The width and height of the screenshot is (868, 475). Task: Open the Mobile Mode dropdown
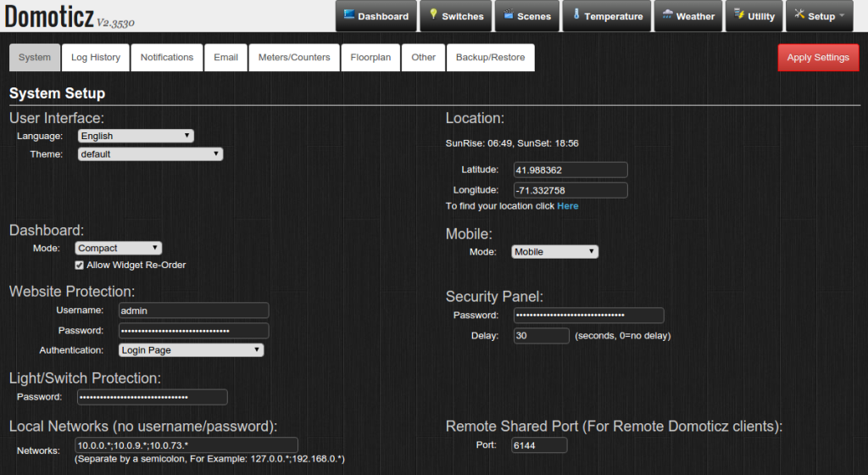coord(554,252)
